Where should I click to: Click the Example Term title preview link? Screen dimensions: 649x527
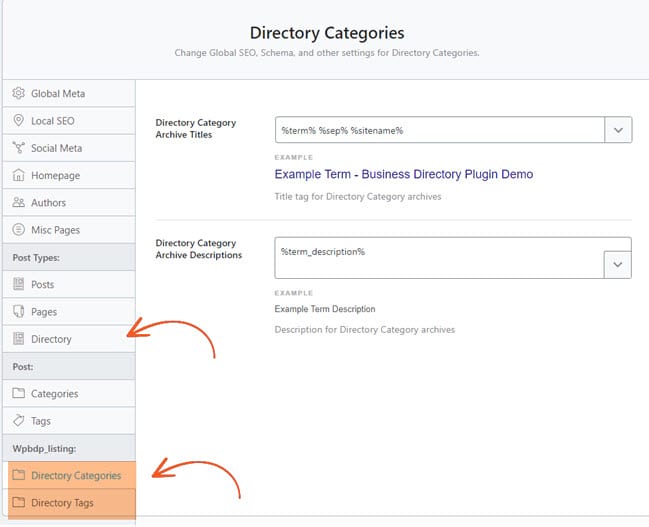pyautogui.click(x=404, y=174)
